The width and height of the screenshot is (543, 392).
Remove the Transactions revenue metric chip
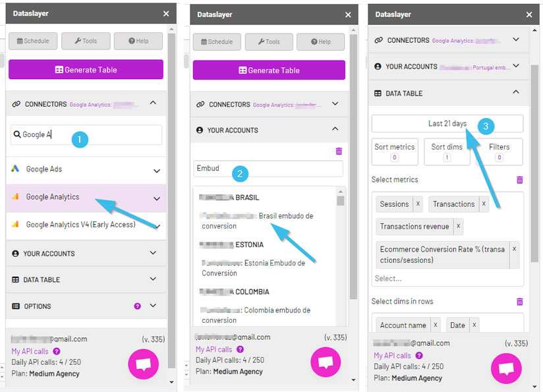click(x=459, y=226)
